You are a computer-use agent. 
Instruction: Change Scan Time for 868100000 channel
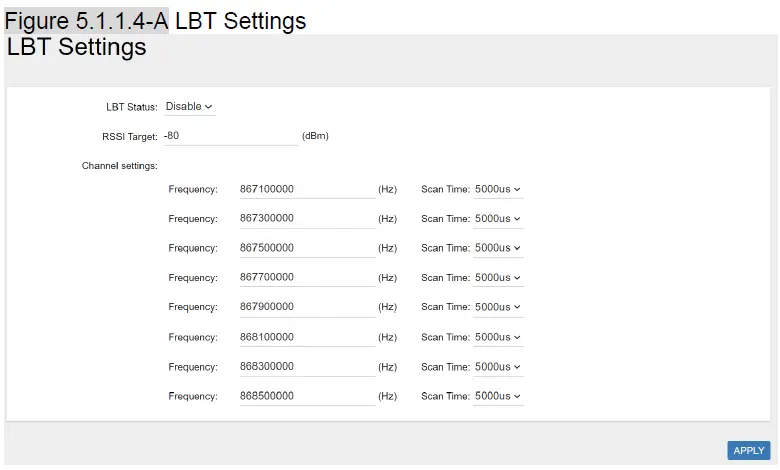[x=498, y=337]
